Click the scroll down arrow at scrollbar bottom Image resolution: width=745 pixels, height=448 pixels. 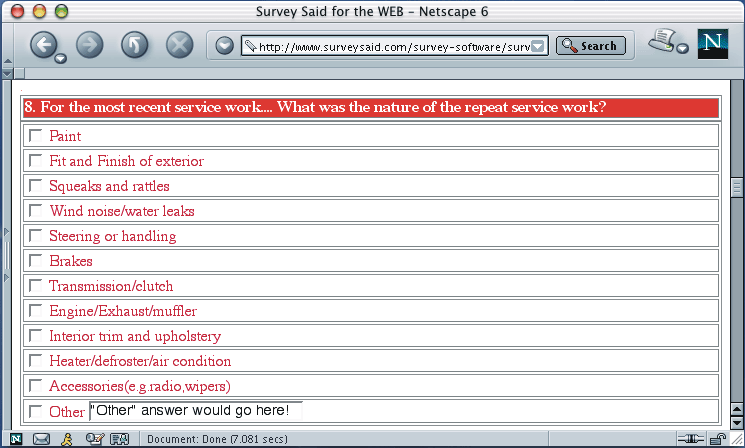[737, 422]
